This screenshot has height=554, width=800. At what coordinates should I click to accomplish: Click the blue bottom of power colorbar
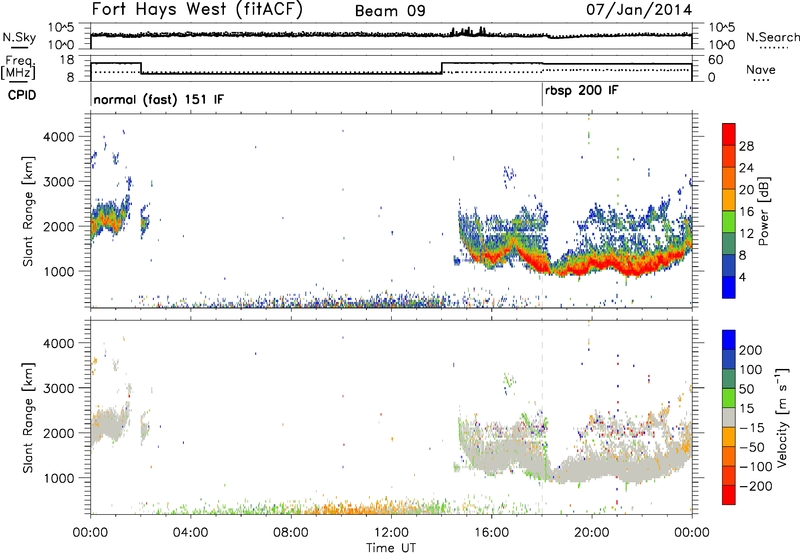point(729,287)
